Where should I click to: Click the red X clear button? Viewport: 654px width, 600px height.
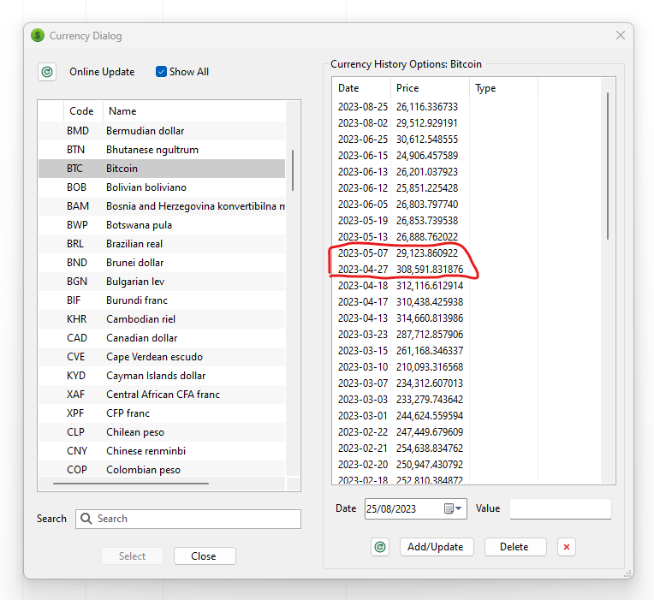[x=566, y=547]
